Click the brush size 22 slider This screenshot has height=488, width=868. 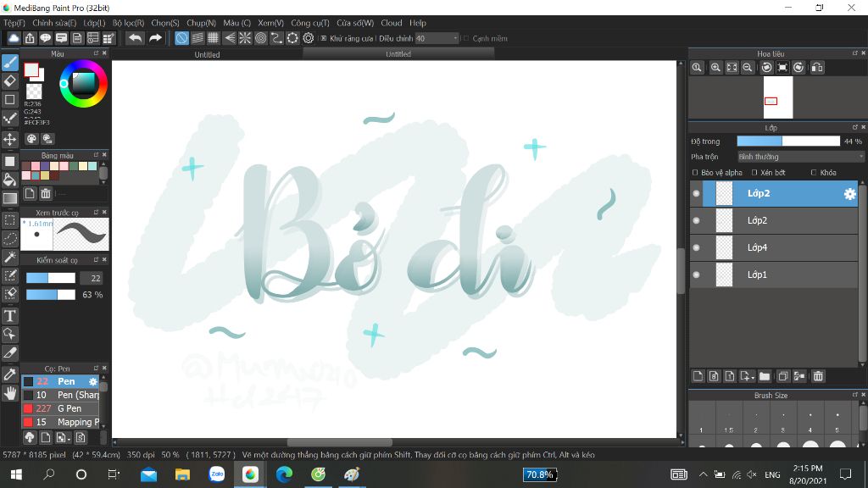(50, 278)
